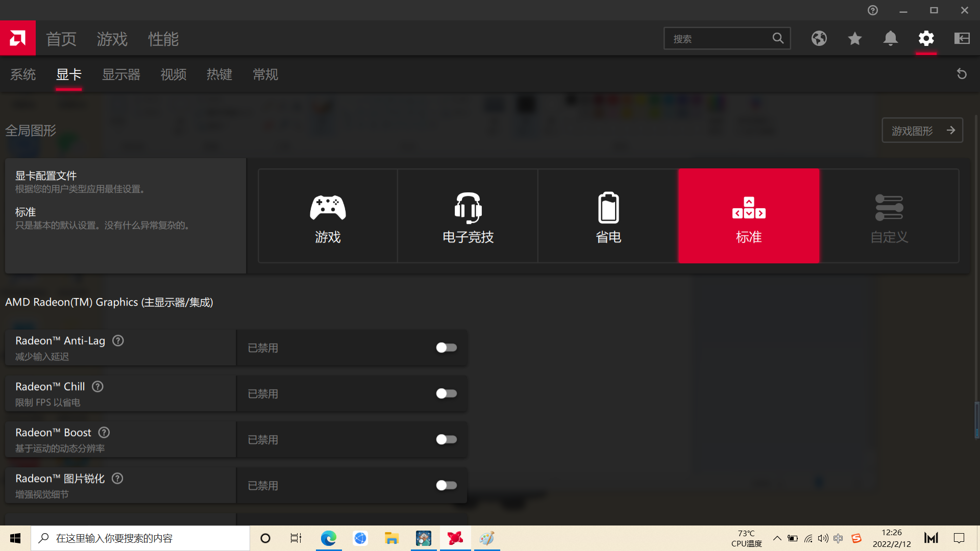Image resolution: width=980 pixels, height=551 pixels.
Task: Open Cortana circle icon
Action: 265,538
